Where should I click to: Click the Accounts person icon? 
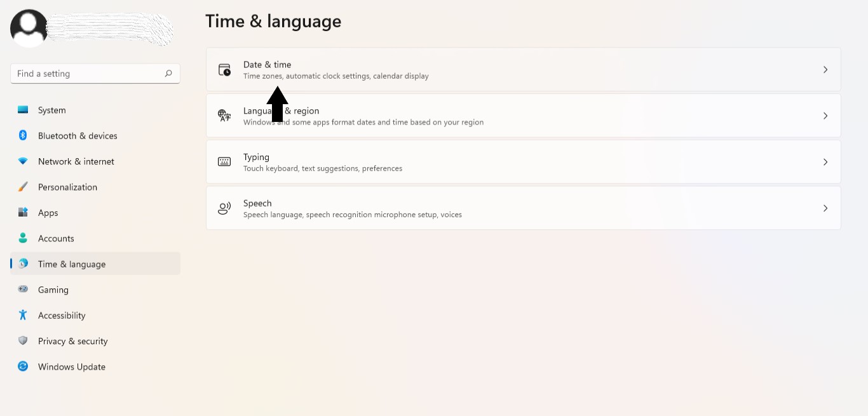pyautogui.click(x=23, y=238)
